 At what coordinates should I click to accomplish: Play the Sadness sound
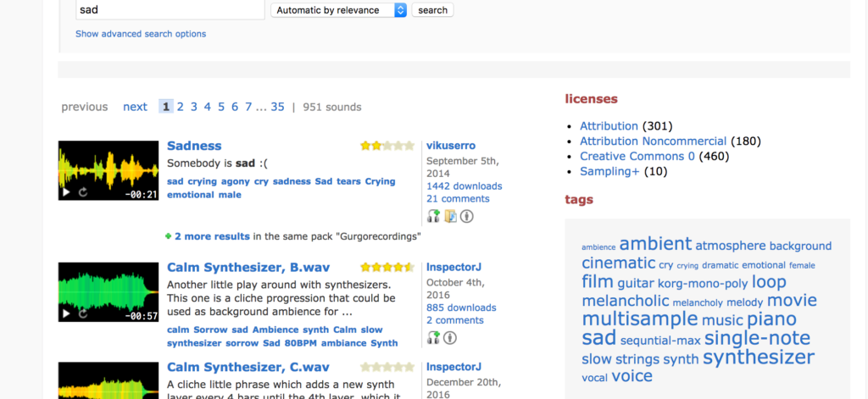point(66,192)
